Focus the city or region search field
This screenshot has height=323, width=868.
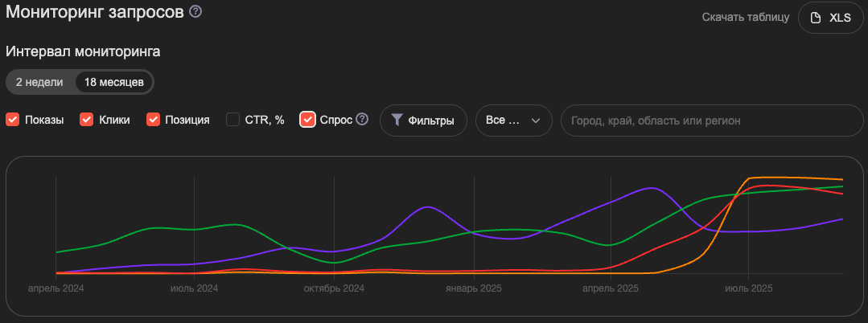point(712,121)
